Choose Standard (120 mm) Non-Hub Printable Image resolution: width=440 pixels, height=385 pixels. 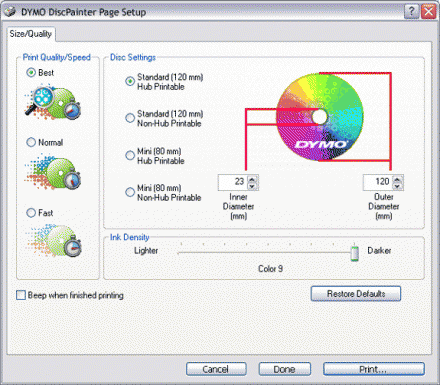130,118
